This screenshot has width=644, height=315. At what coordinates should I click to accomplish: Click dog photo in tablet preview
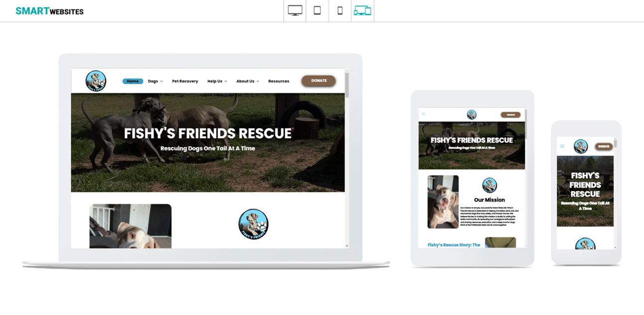pyautogui.click(x=443, y=202)
